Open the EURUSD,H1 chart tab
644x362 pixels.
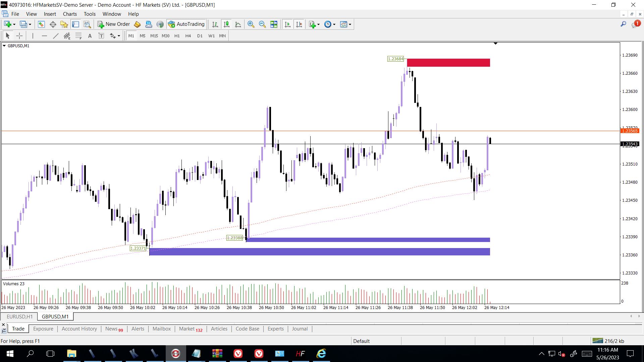(19, 316)
